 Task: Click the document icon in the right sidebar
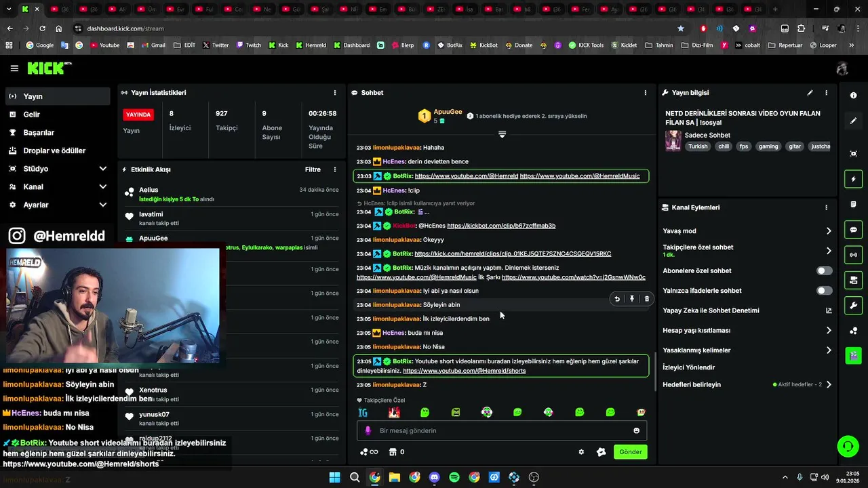[x=853, y=204]
